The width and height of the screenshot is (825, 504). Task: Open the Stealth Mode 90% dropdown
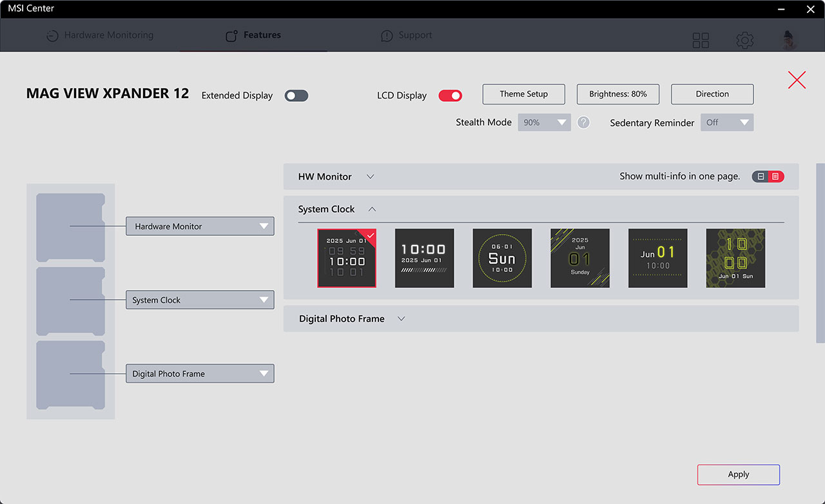[x=545, y=122]
